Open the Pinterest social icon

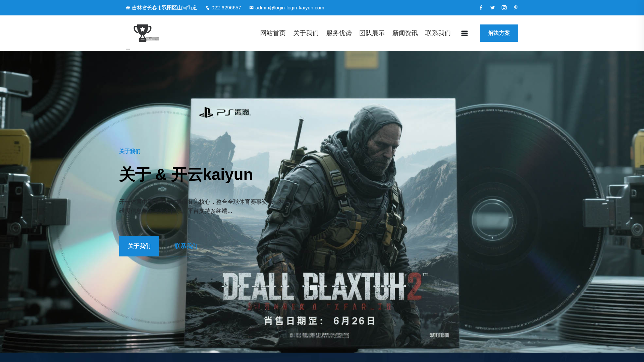pos(516,7)
